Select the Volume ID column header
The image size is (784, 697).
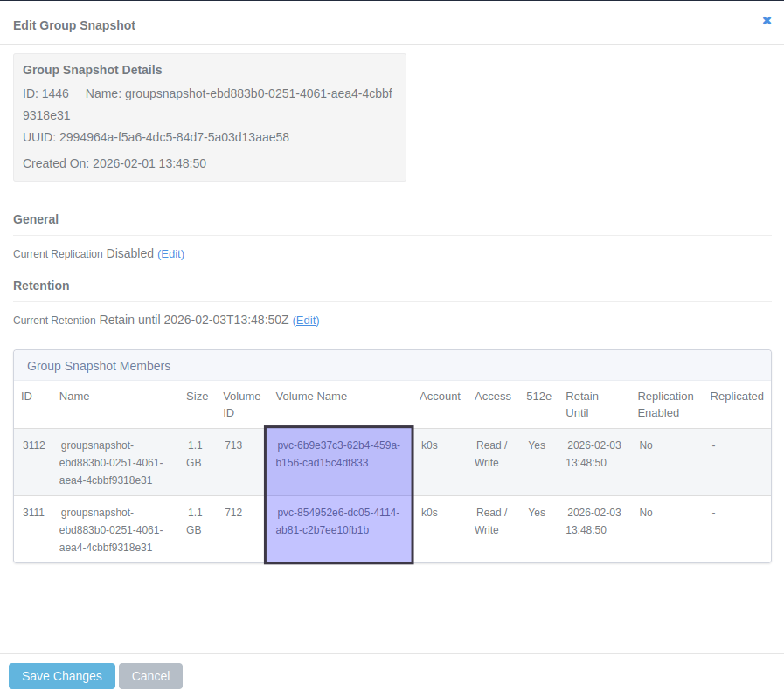click(241, 404)
